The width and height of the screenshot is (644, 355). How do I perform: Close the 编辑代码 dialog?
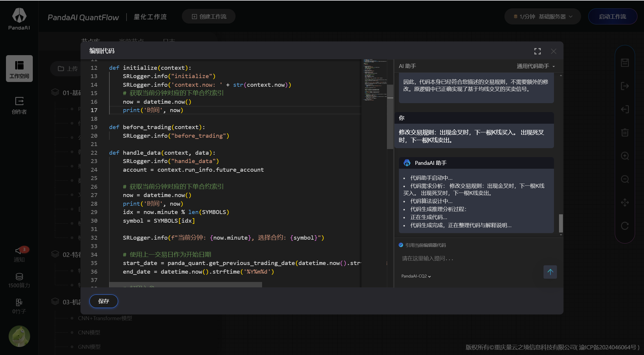[x=554, y=51]
